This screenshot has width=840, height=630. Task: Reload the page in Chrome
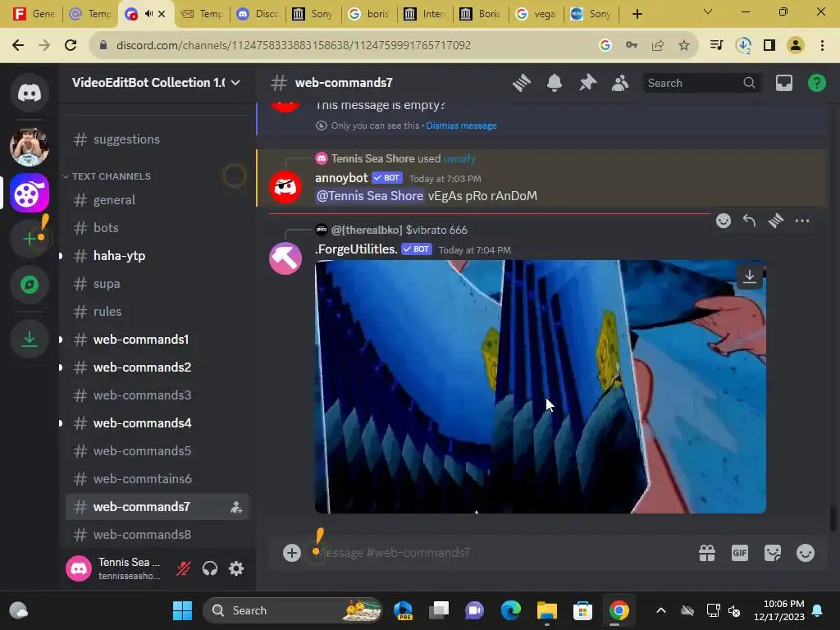point(71,46)
